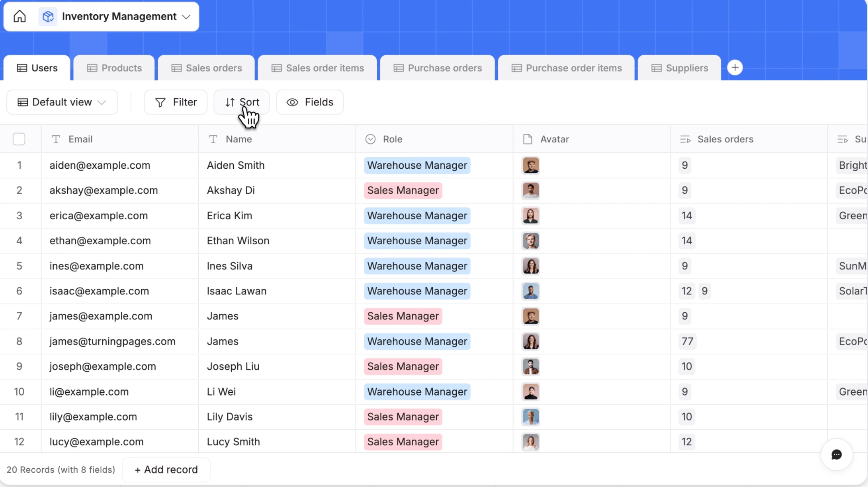Click the plus icon to add table
Screen dimensions: 868x487
coord(735,68)
